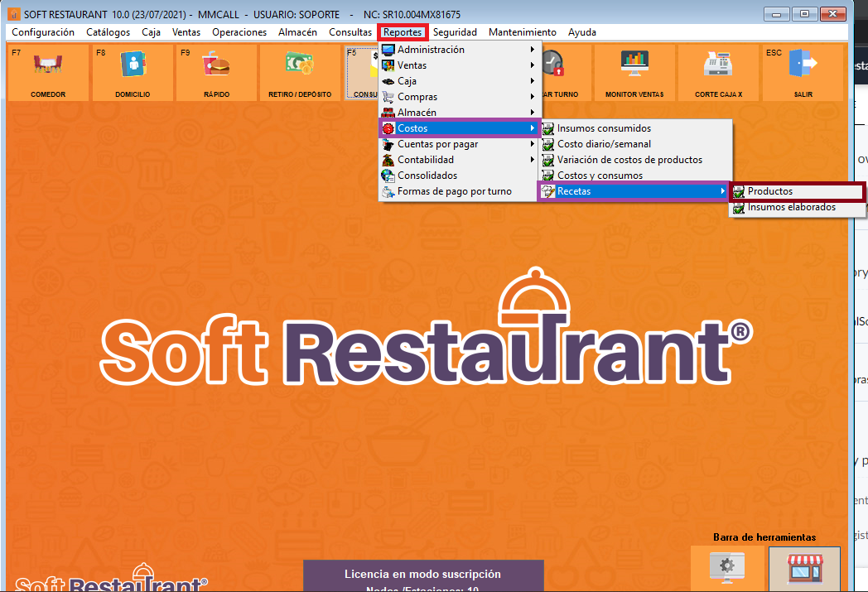868x592 pixels.
Task: Open the Monitor Ventas chart icon
Action: click(x=634, y=65)
